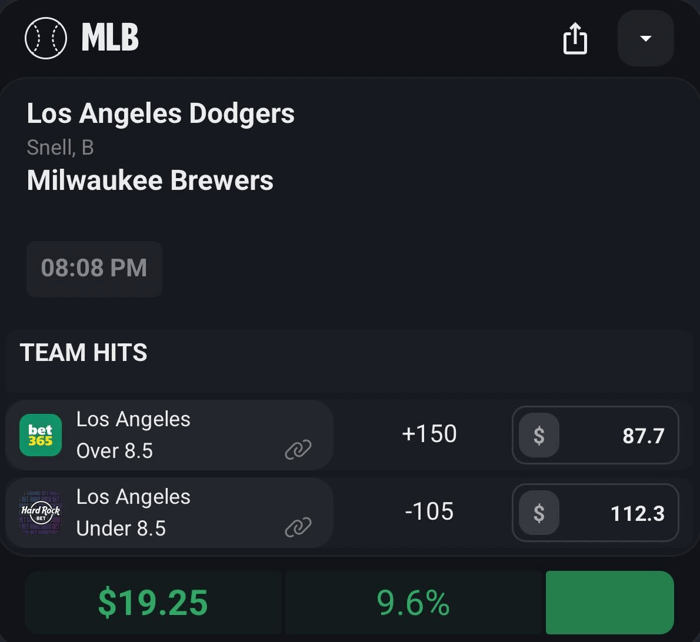Click the $19.25 profit amount
The width and height of the screenshot is (700, 642).
(153, 603)
